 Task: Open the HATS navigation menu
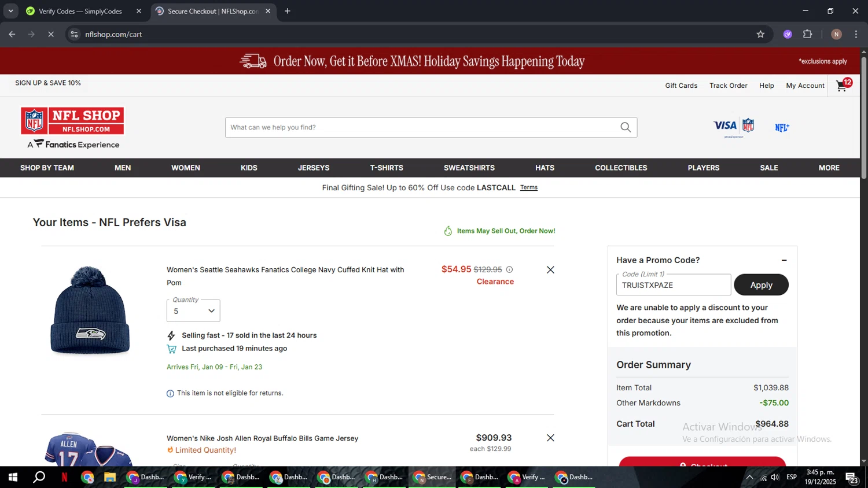point(545,168)
